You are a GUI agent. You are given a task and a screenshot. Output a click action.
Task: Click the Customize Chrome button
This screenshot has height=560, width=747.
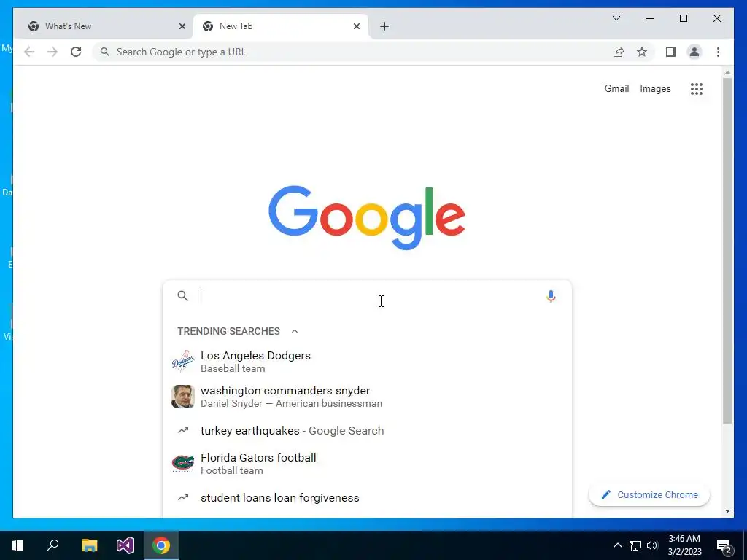pyautogui.click(x=649, y=495)
